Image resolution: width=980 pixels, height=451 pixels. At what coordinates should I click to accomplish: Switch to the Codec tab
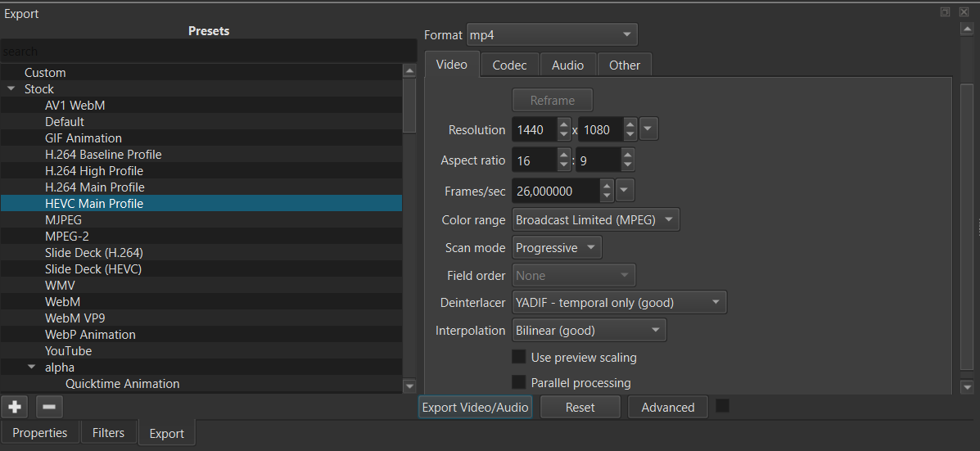[510, 65]
